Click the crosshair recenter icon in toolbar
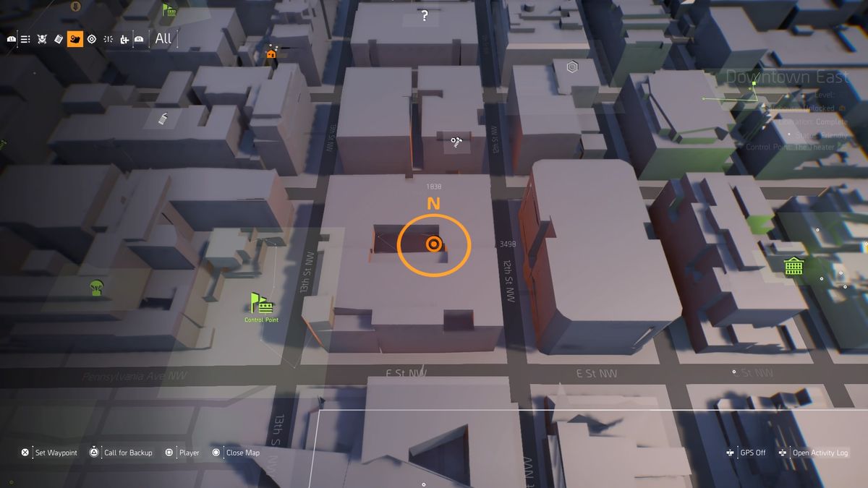Screen dimensions: 868x488 point(107,38)
